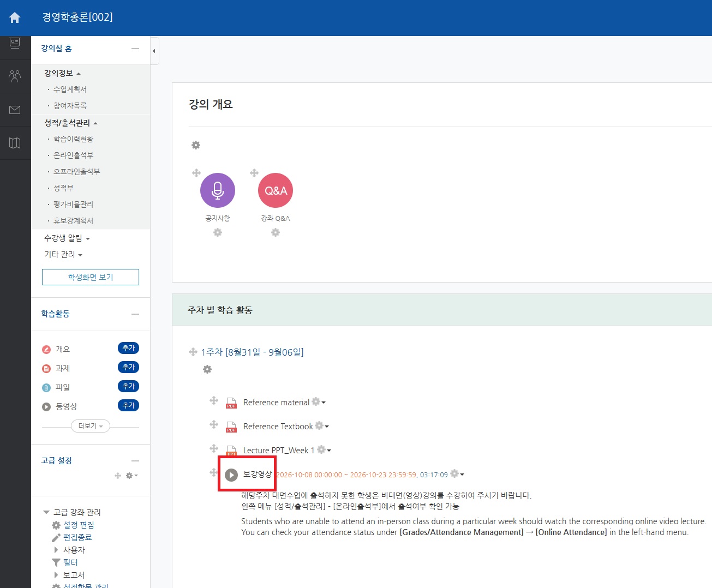Open 수업계획서 menu item

tap(70, 89)
